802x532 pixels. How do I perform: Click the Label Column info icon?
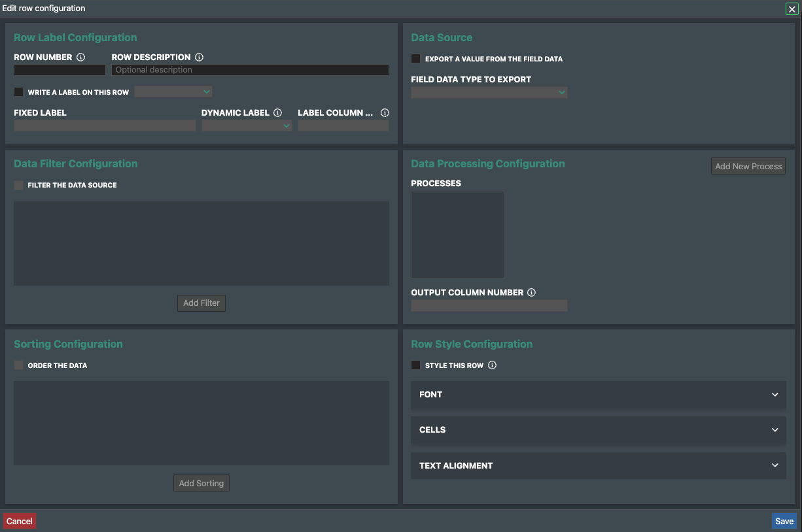click(x=385, y=112)
